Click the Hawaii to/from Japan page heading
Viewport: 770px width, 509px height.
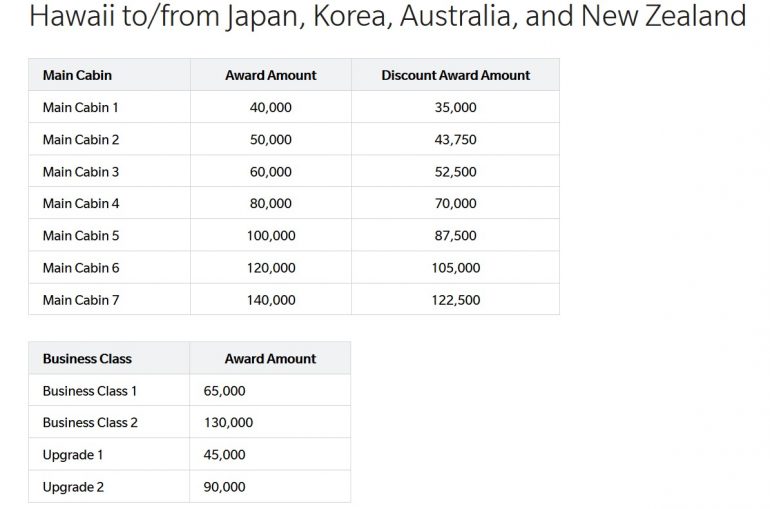click(388, 17)
